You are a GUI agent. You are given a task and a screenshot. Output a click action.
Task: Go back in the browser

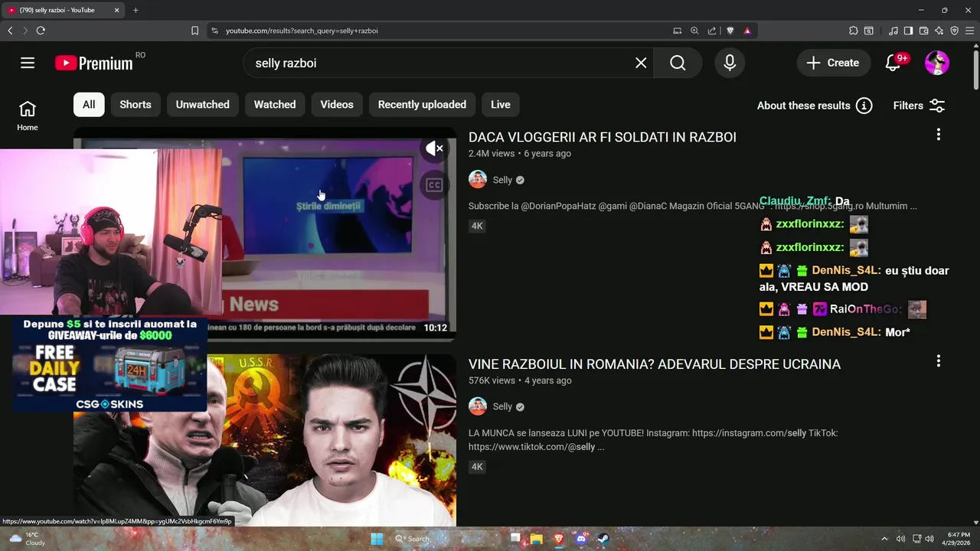pos(10,31)
